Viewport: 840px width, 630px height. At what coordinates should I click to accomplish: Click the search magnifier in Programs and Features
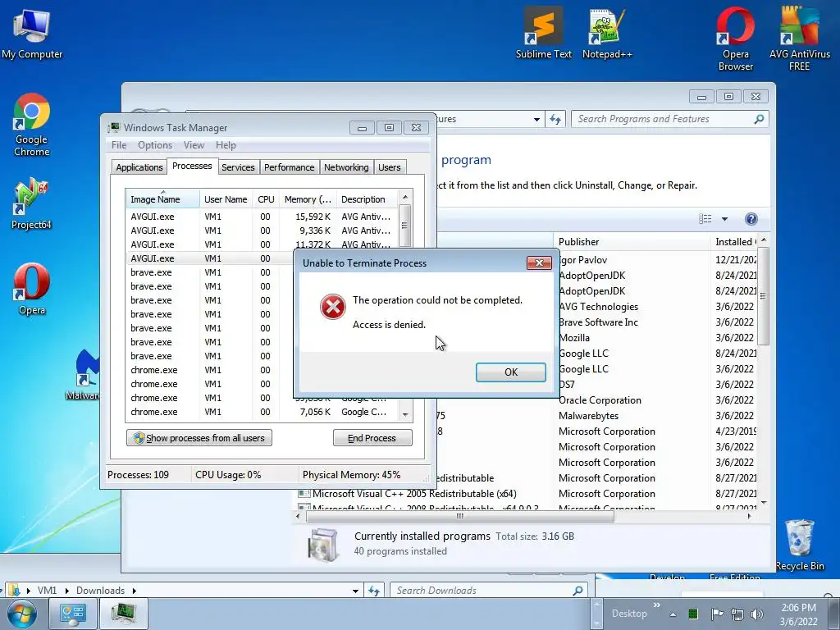pos(759,119)
